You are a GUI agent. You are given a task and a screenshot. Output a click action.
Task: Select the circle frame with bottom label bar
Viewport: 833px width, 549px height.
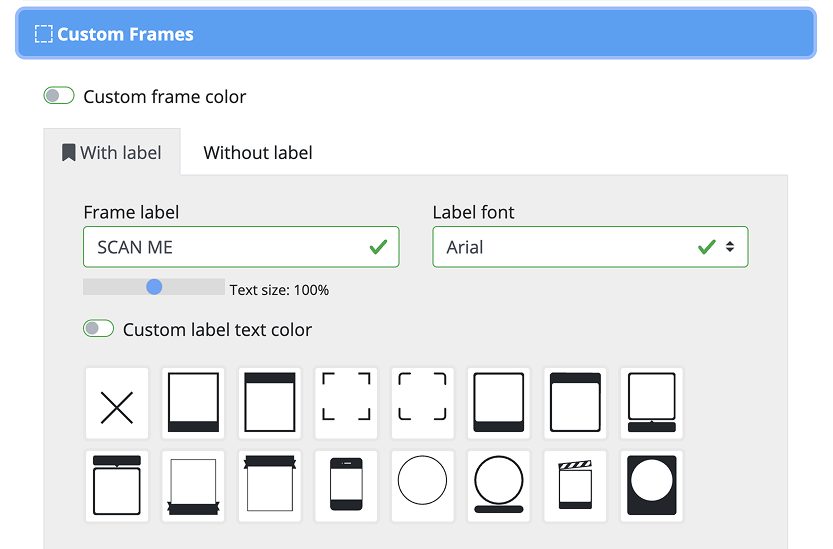(498, 486)
